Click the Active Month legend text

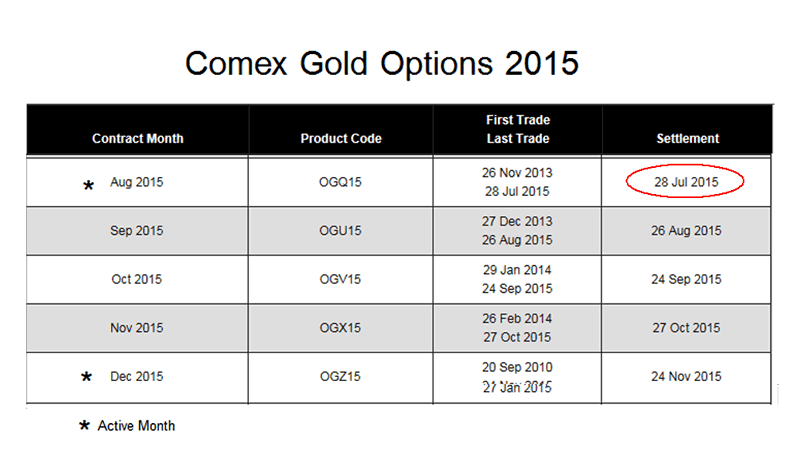pos(136,426)
